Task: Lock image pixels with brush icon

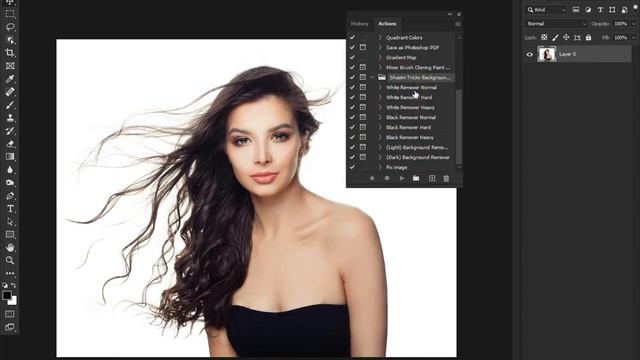Action: pos(555,38)
